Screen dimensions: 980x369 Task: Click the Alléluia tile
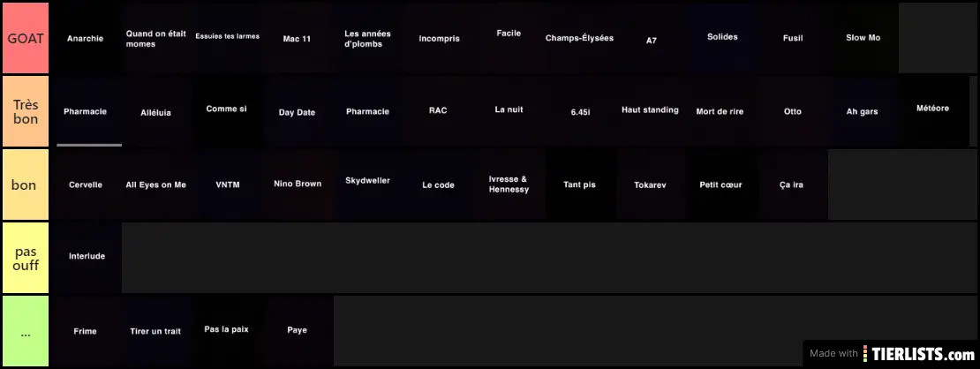pos(156,112)
